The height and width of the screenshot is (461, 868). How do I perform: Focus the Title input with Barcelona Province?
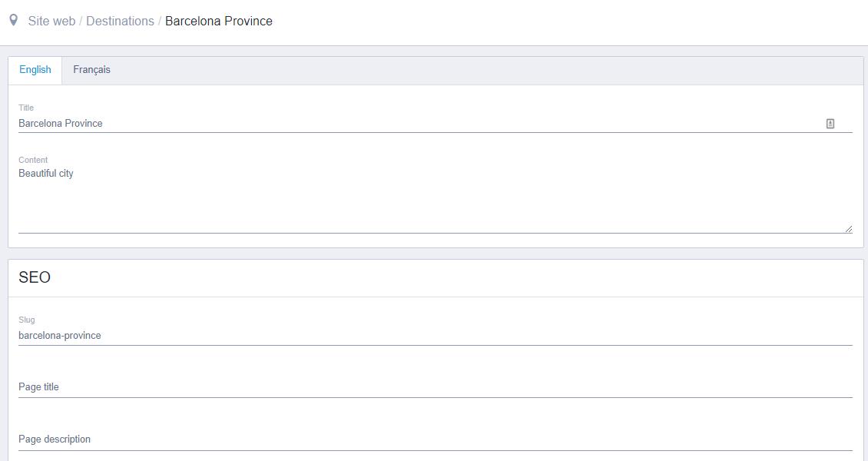[415, 124]
